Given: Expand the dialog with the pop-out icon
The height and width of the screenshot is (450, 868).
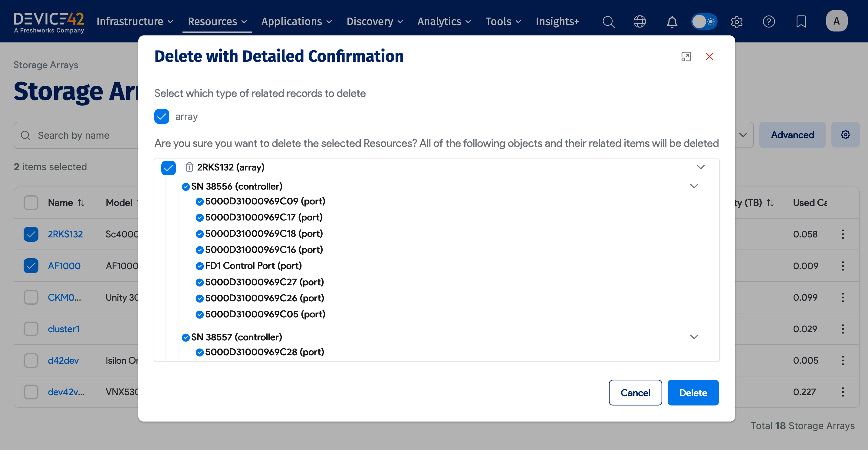Looking at the screenshot, I should [686, 57].
